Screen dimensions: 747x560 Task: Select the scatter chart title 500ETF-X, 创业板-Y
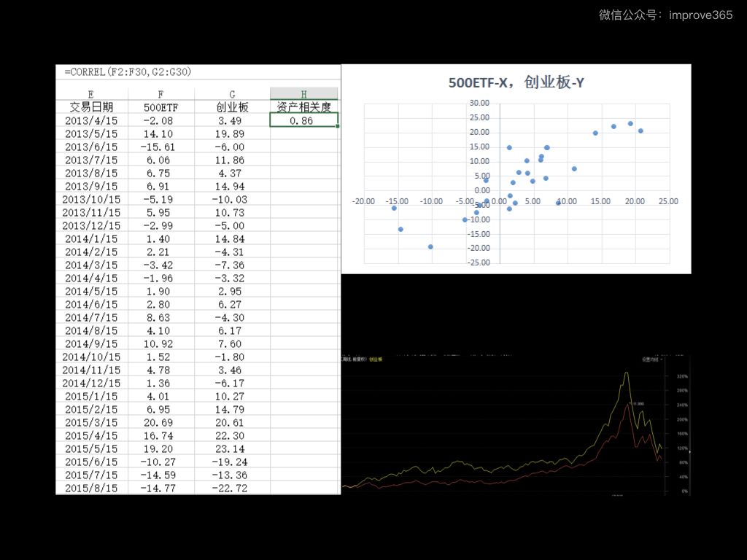(x=516, y=83)
